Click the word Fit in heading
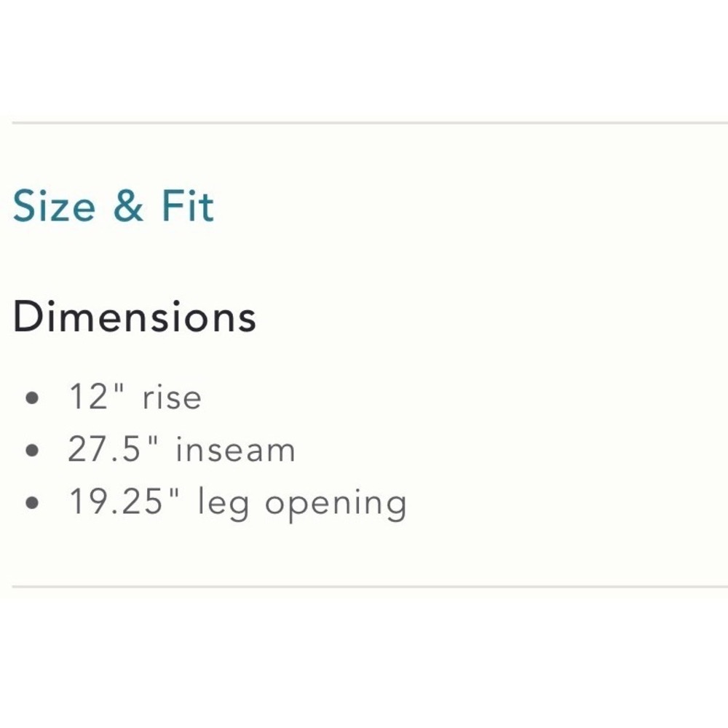 [x=188, y=206]
